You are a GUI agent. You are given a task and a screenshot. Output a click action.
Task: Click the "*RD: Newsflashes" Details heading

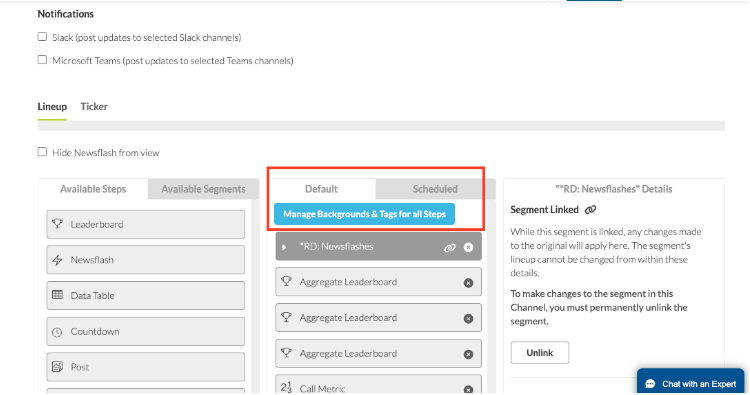(614, 189)
